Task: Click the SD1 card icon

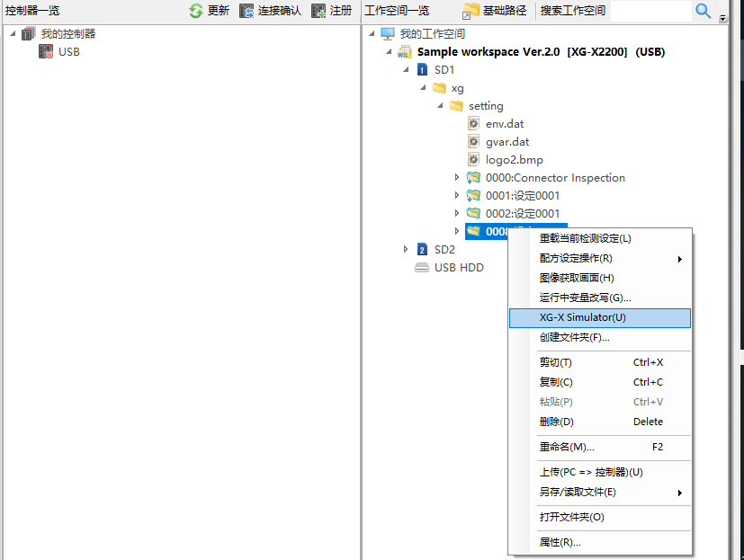Action: point(422,70)
